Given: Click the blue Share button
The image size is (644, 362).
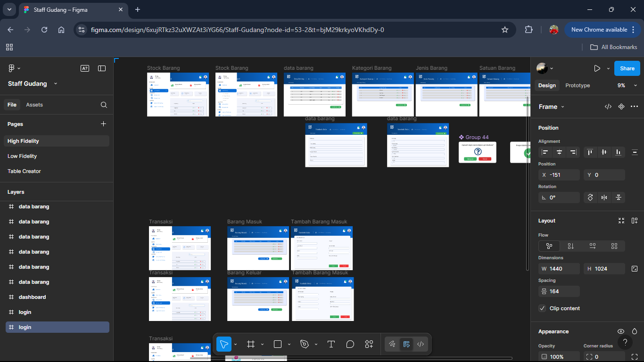Looking at the screenshot, I should coord(627,68).
